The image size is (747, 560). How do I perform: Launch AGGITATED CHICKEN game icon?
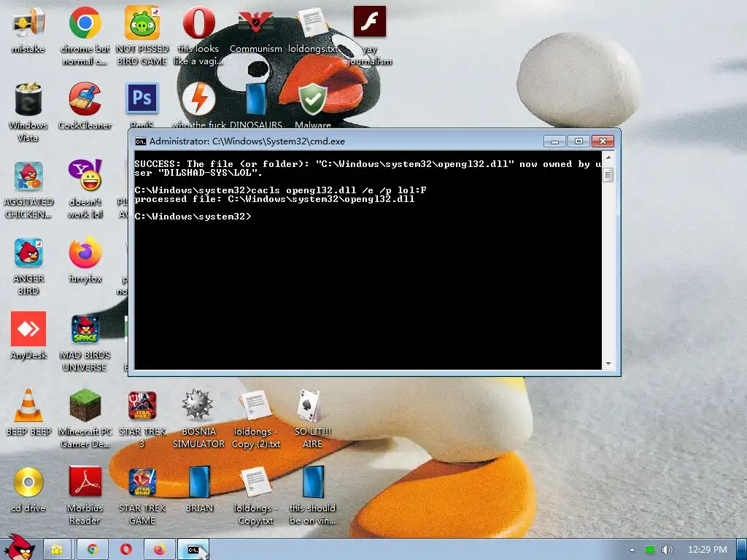coord(28,176)
